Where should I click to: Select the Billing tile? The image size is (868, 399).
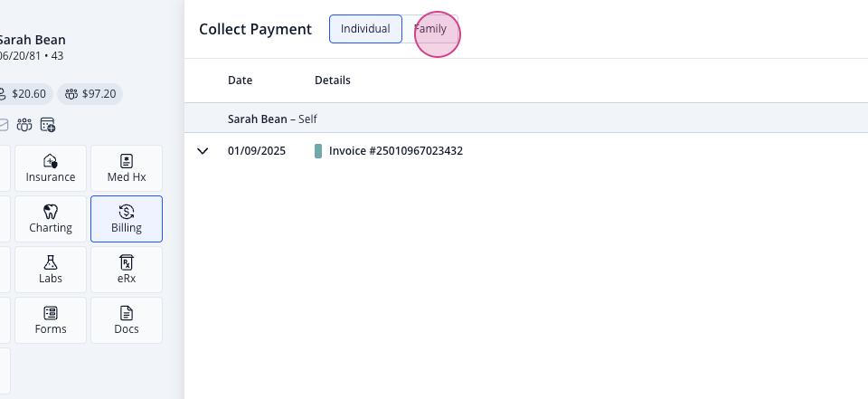(127, 219)
